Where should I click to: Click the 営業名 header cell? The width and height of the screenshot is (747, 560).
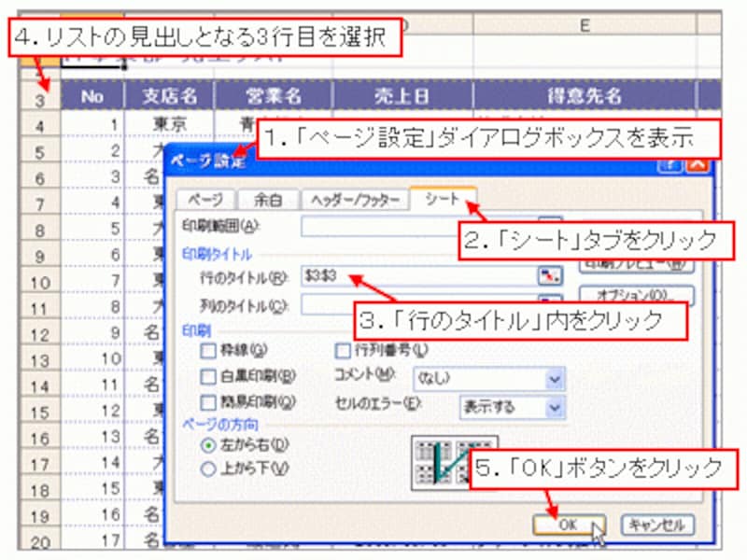click(x=274, y=96)
